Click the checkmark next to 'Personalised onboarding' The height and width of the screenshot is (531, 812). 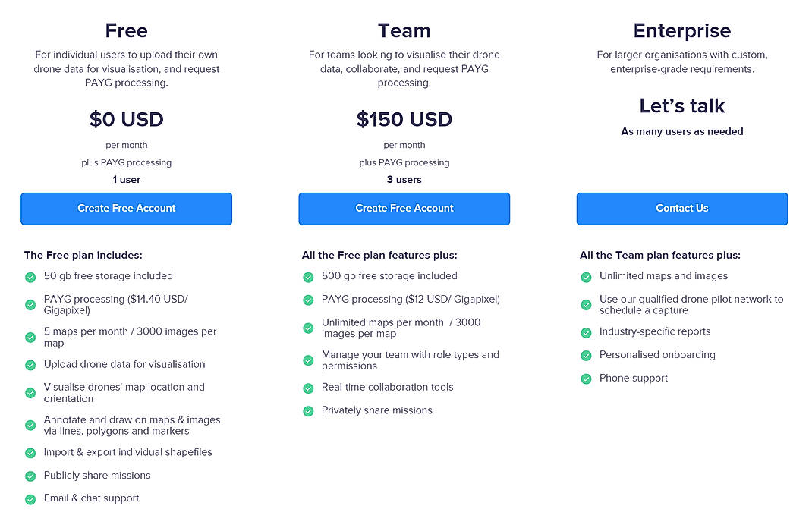(x=586, y=355)
